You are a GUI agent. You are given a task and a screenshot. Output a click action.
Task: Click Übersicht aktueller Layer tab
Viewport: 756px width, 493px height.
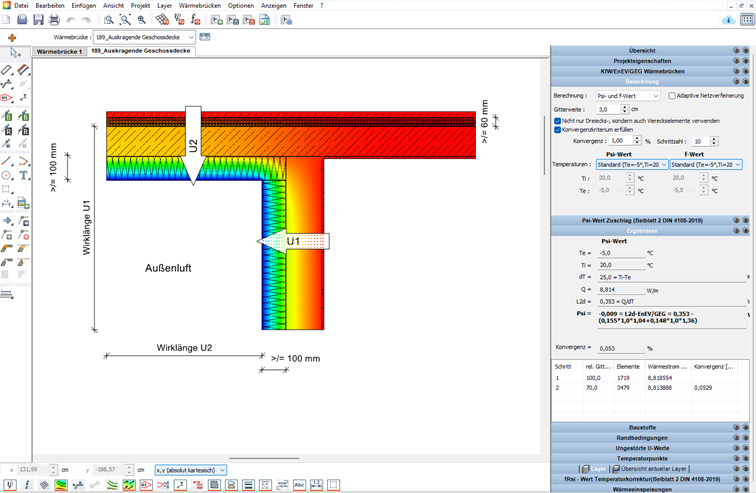650,468
